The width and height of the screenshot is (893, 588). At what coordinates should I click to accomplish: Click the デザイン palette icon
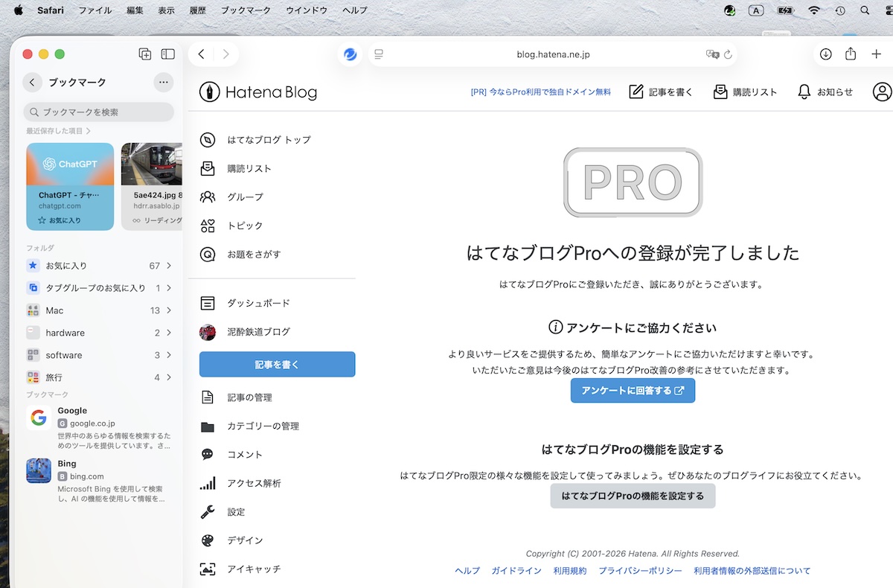[x=208, y=540]
